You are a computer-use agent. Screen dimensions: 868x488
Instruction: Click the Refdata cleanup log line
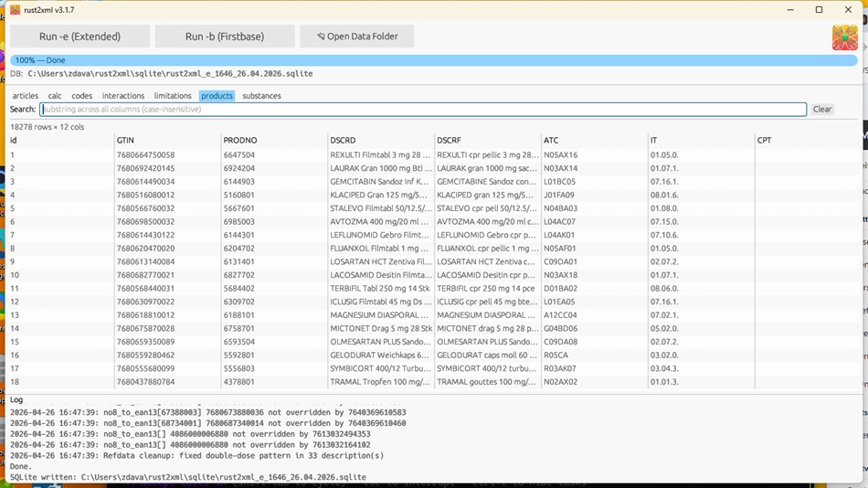click(x=196, y=456)
